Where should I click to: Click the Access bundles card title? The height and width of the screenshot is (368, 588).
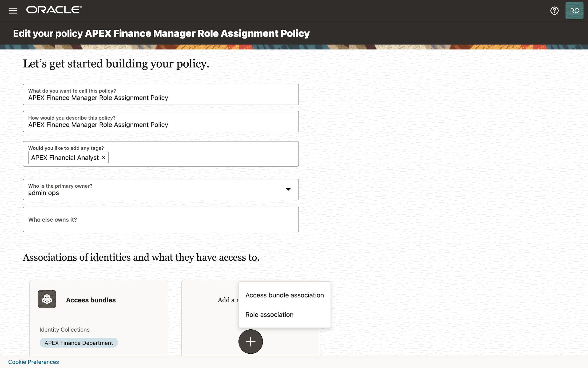tap(91, 300)
